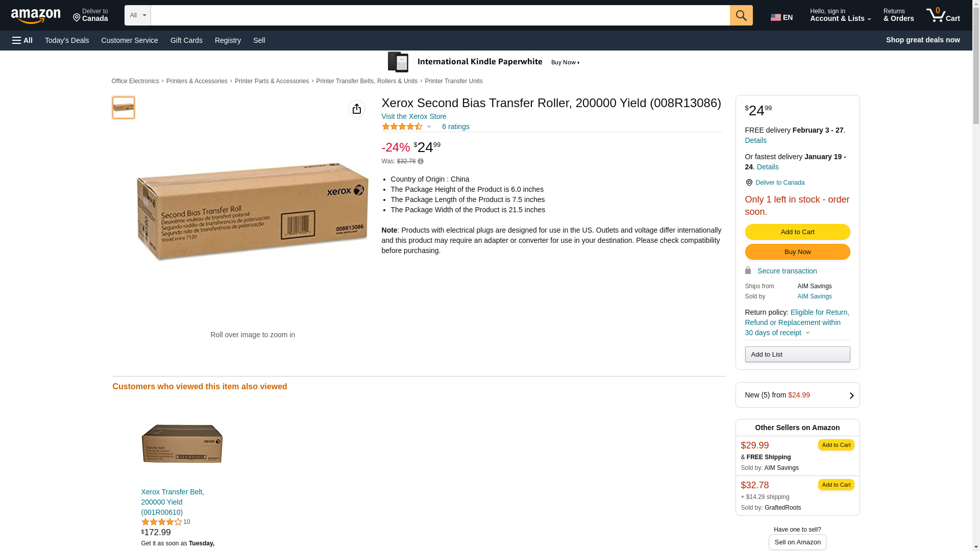980x551 pixels.
Task: Expand the star ratings popover arrow
Action: tap(429, 127)
